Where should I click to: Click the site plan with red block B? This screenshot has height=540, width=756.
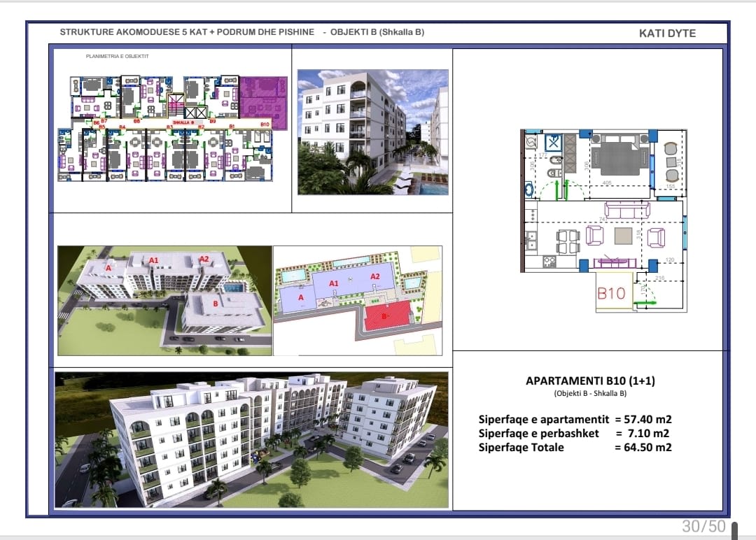[x=358, y=301]
